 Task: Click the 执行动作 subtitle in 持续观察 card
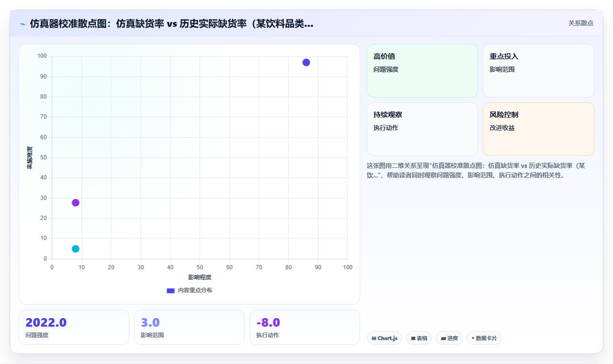(x=386, y=128)
